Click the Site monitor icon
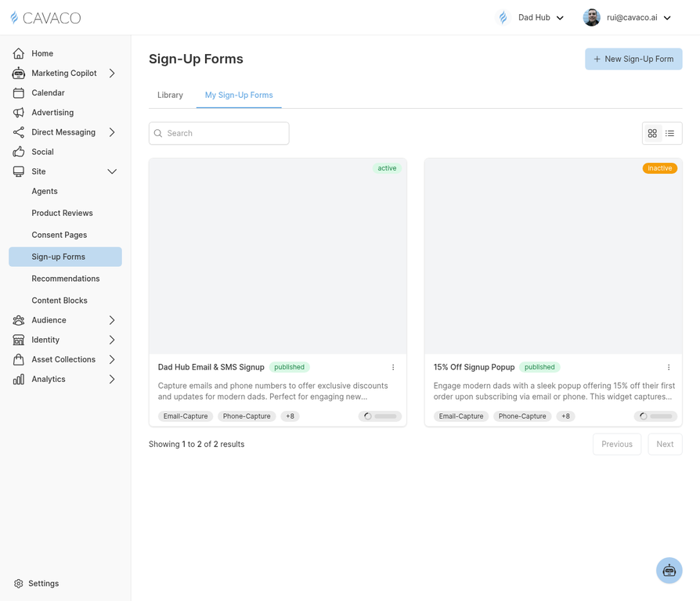The height and width of the screenshot is (601, 700). pos(18,171)
